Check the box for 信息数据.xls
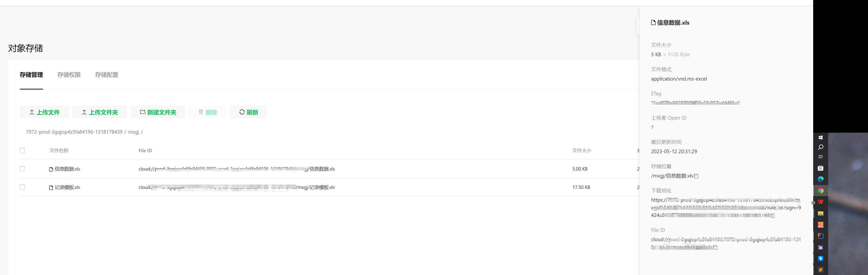The height and width of the screenshot is (275, 868). click(x=22, y=169)
